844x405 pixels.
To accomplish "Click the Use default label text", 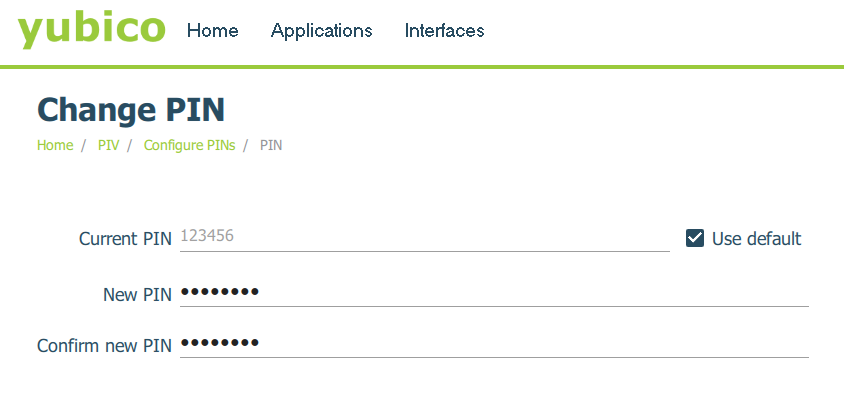I will (756, 239).
